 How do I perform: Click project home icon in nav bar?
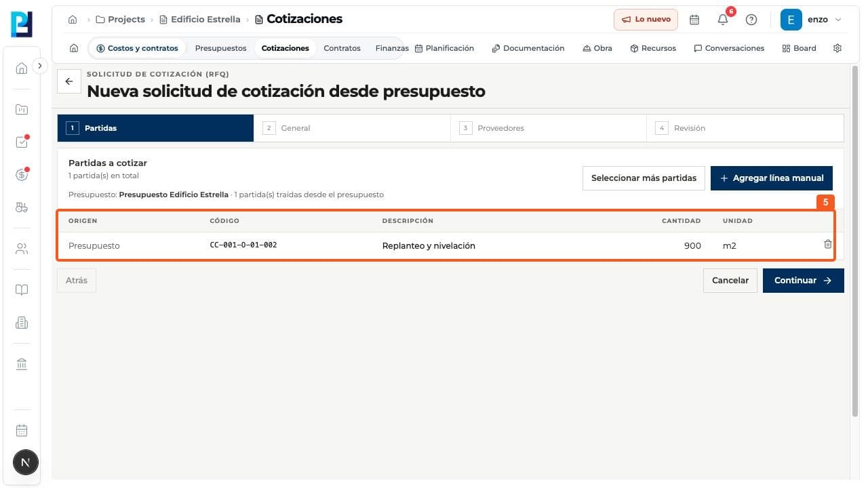pyautogui.click(x=74, y=48)
